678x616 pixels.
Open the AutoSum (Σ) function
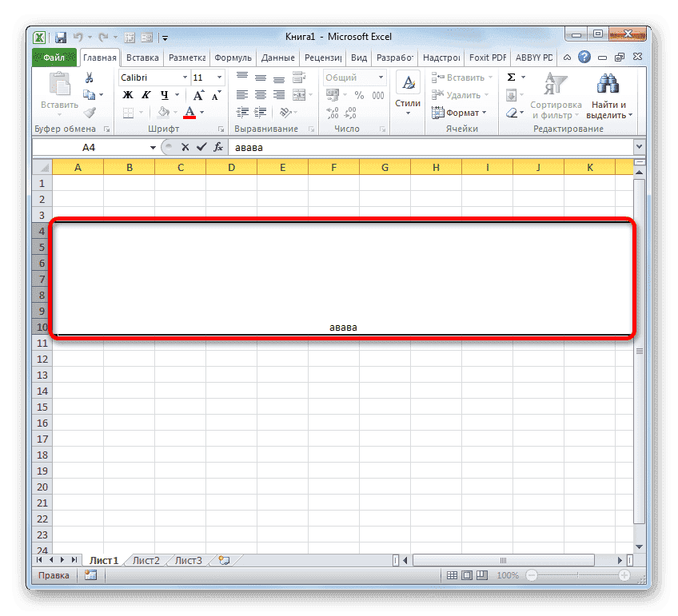[512, 77]
